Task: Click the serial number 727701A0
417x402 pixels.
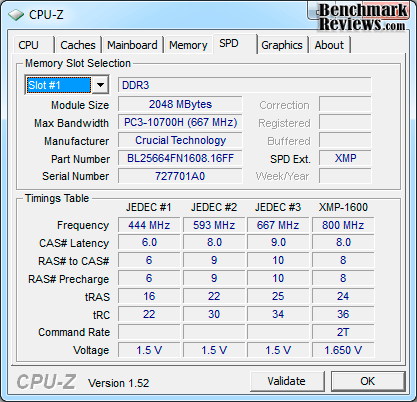Action: coord(180,176)
